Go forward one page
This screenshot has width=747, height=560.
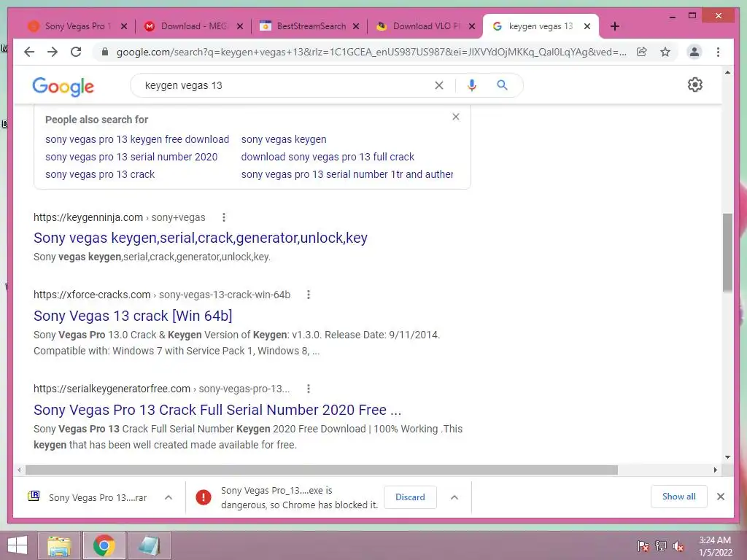point(53,52)
